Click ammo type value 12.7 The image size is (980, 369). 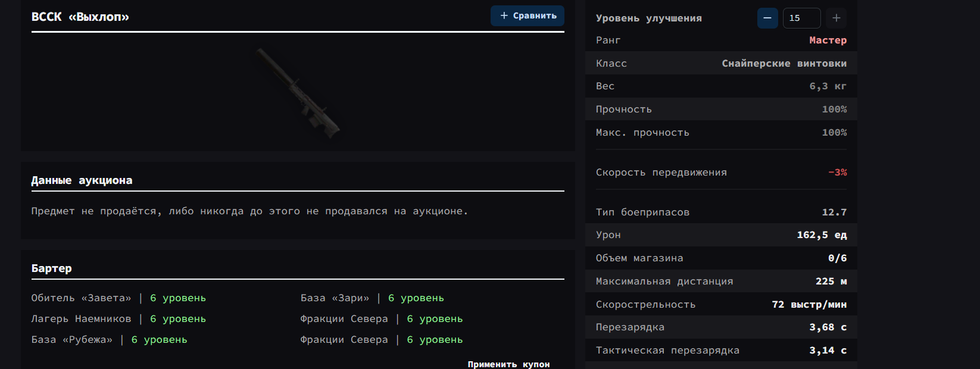tap(834, 212)
